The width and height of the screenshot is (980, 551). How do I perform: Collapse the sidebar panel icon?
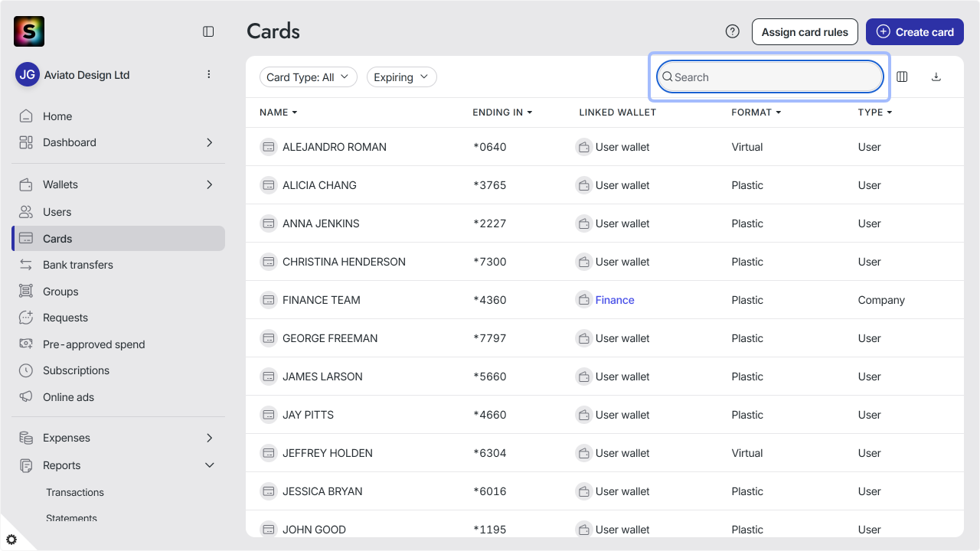208,31
